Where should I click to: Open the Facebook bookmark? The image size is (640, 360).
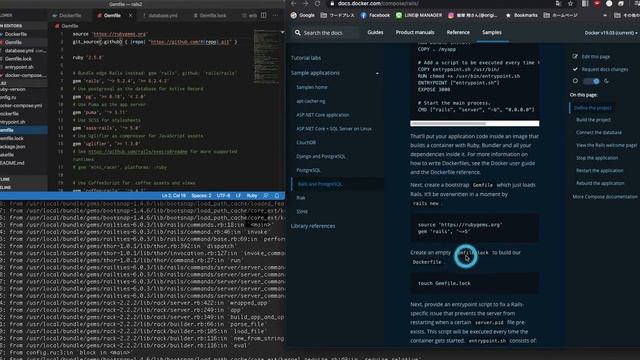pyautogui.click(x=375, y=16)
